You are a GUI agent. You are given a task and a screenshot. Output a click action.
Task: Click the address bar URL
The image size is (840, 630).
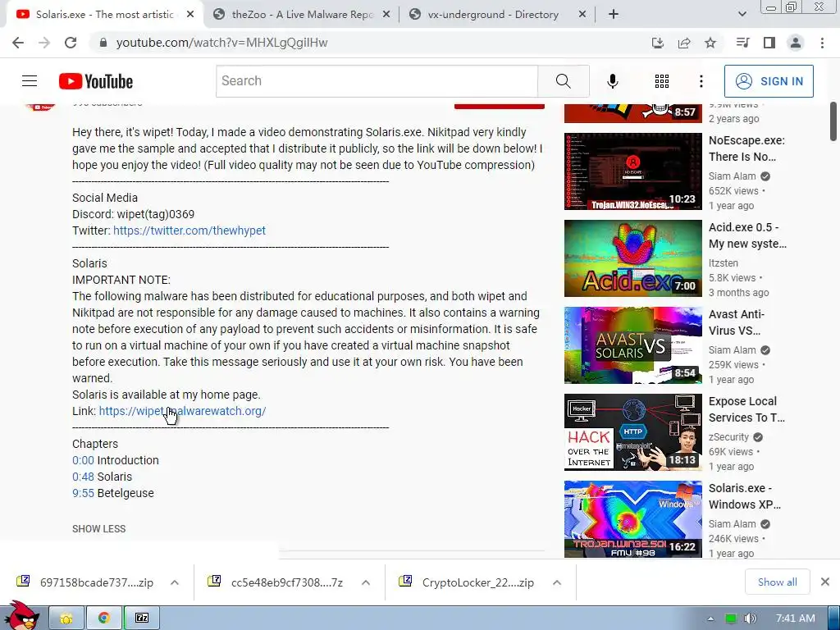[x=221, y=43]
